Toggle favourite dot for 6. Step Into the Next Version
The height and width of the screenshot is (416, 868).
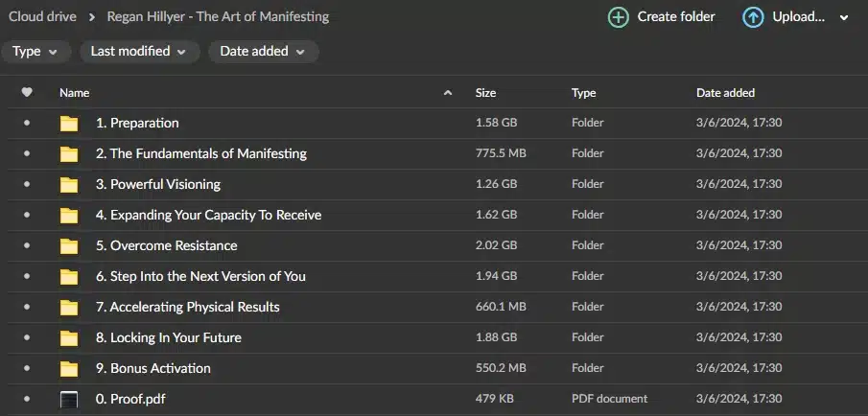click(x=27, y=276)
